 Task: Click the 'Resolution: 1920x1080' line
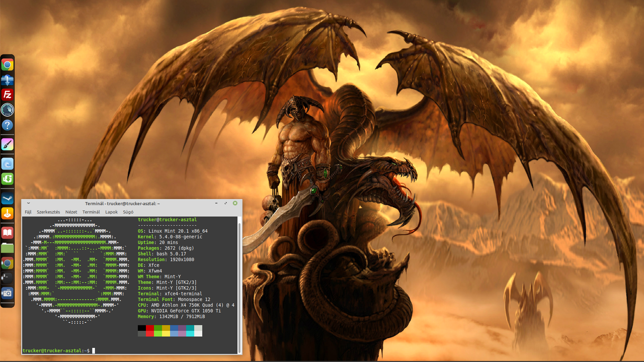(x=166, y=259)
